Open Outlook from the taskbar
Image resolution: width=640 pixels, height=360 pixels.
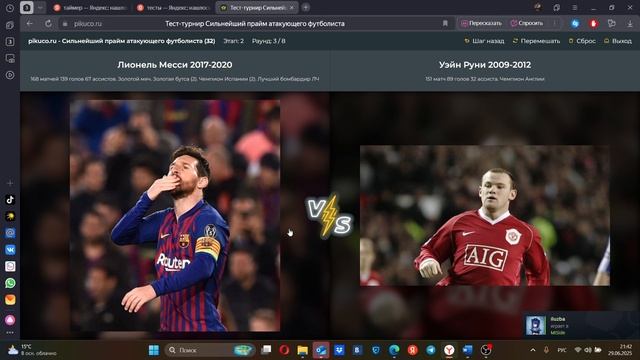coord(321,350)
